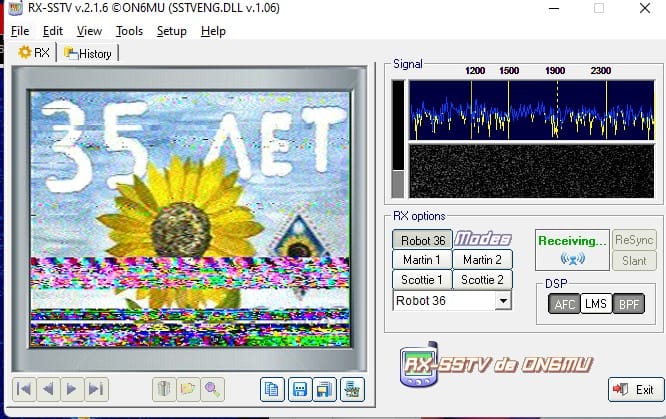Click the magnifier zoom icon
The image size is (666, 419).
tap(212, 389)
